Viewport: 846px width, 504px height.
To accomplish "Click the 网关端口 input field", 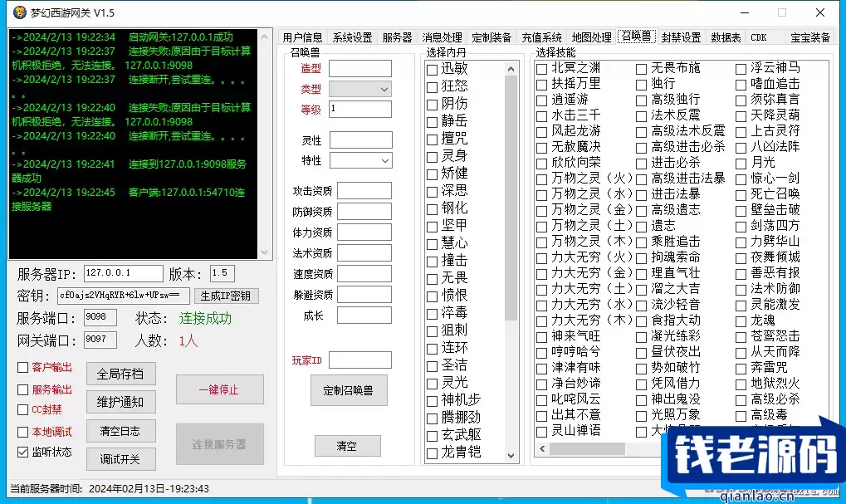I will coord(100,340).
